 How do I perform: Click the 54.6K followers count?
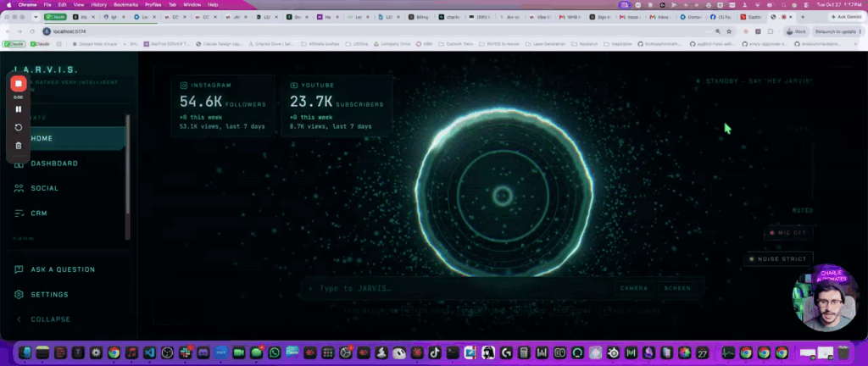click(200, 101)
